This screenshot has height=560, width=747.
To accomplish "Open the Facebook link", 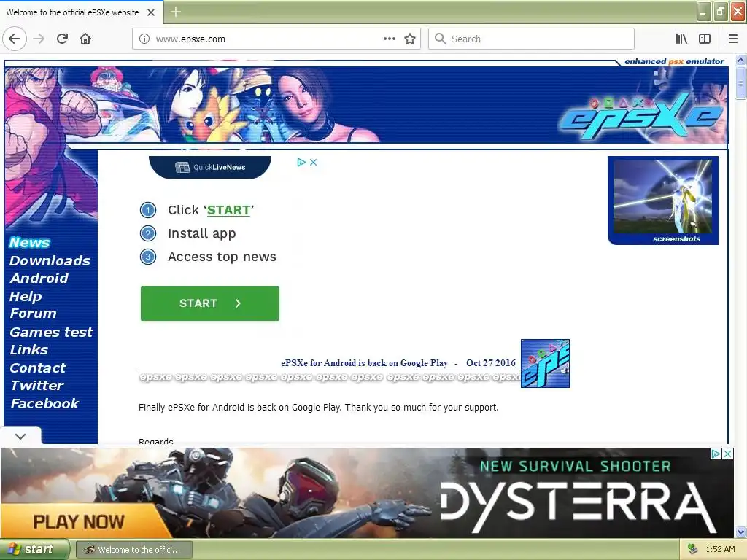I will (x=44, y=403).
